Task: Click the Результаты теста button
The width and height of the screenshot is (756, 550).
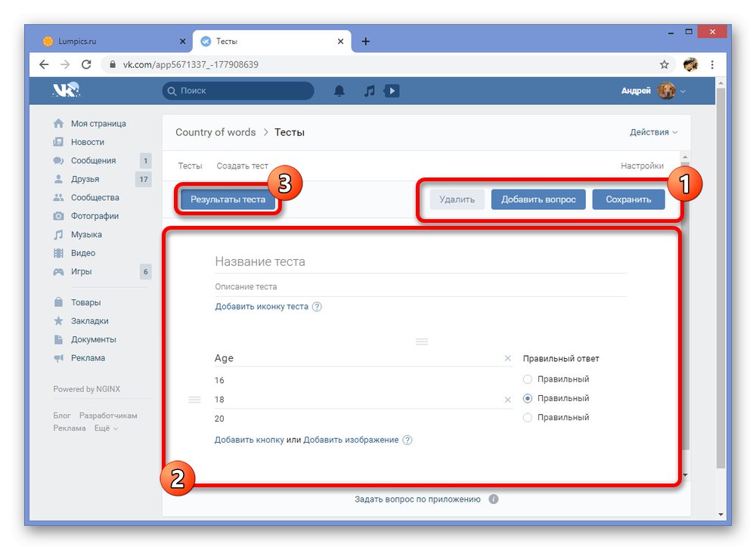Action: tap(228, 199)
